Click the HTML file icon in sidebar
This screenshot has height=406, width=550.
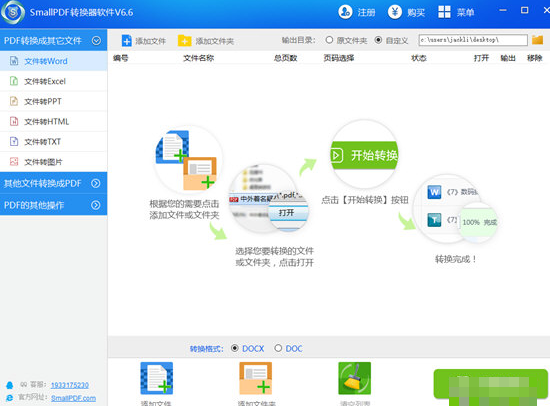pyautogui.click(x=14, y=121)
